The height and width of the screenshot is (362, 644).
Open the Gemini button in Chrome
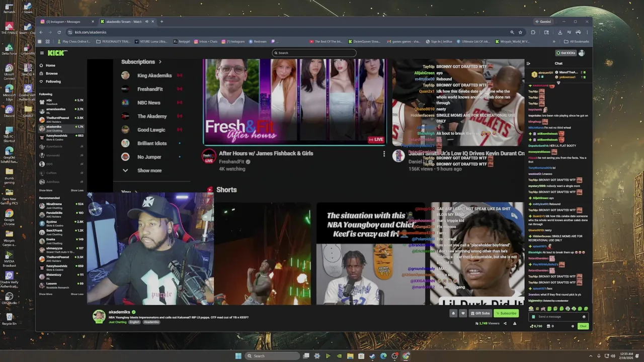[543, 22]
